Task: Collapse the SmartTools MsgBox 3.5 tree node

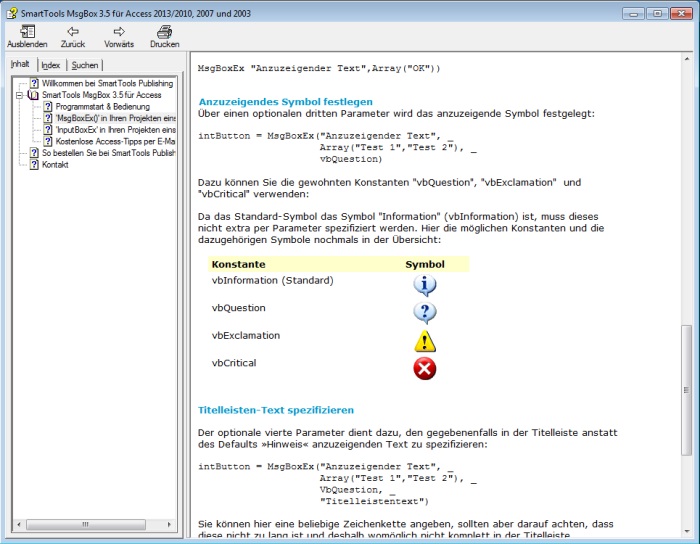Action: (19, 95)
